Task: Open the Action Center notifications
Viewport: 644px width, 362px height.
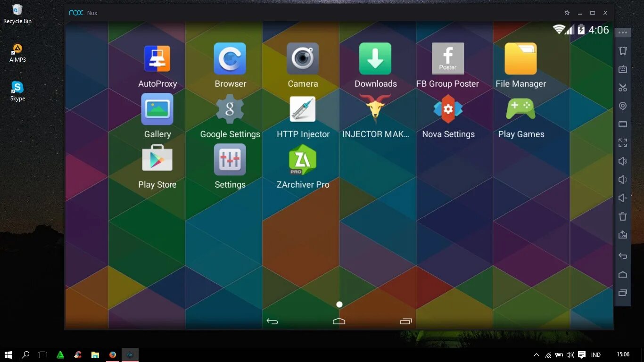Action: (x=582, y=355)
